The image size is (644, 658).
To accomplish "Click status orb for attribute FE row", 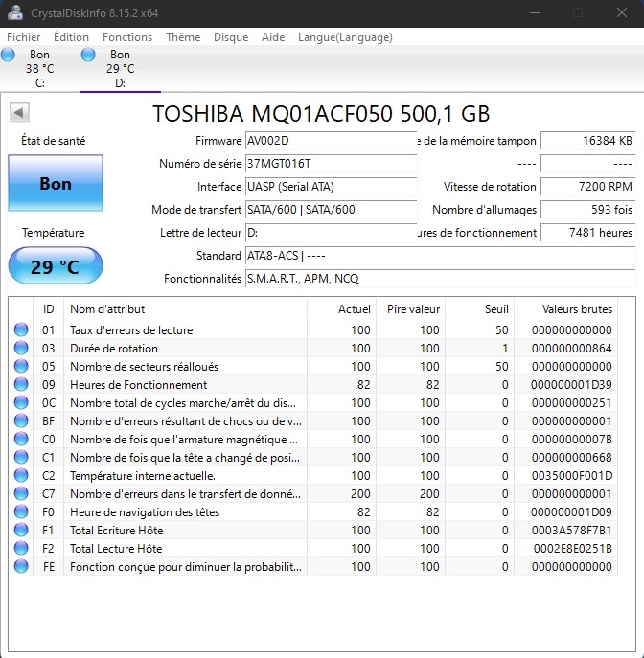I will pos(21,567).
